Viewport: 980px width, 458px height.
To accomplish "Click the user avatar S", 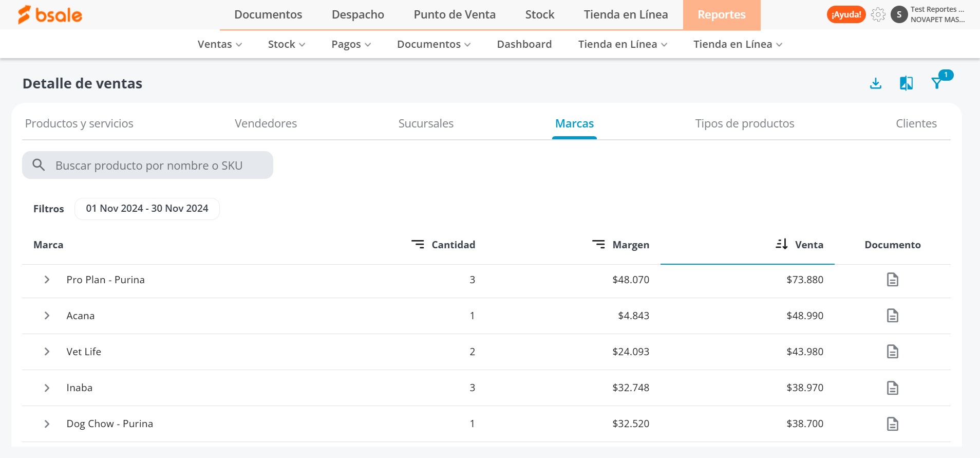I will click(899, 14).
